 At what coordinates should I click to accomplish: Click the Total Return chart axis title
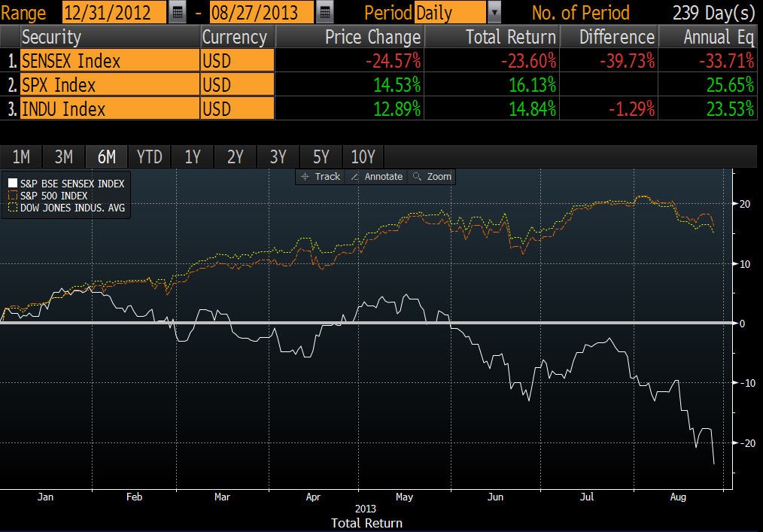[x=367, y=523]
